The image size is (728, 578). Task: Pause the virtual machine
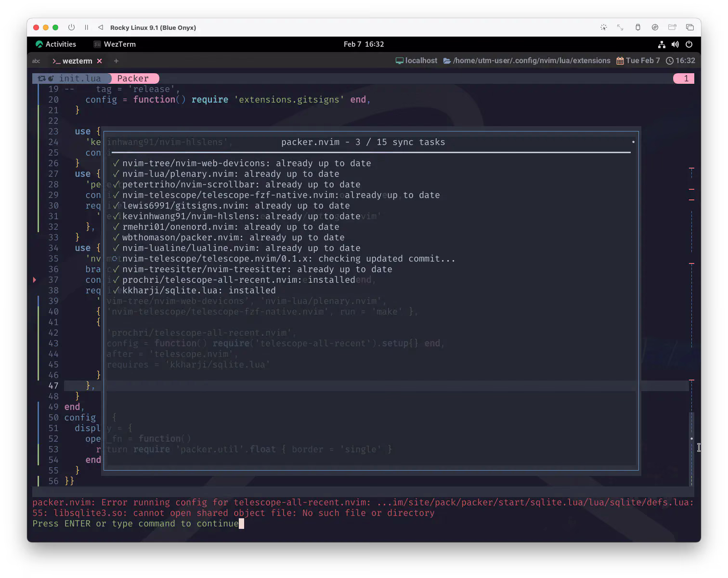tap(87, 27)
